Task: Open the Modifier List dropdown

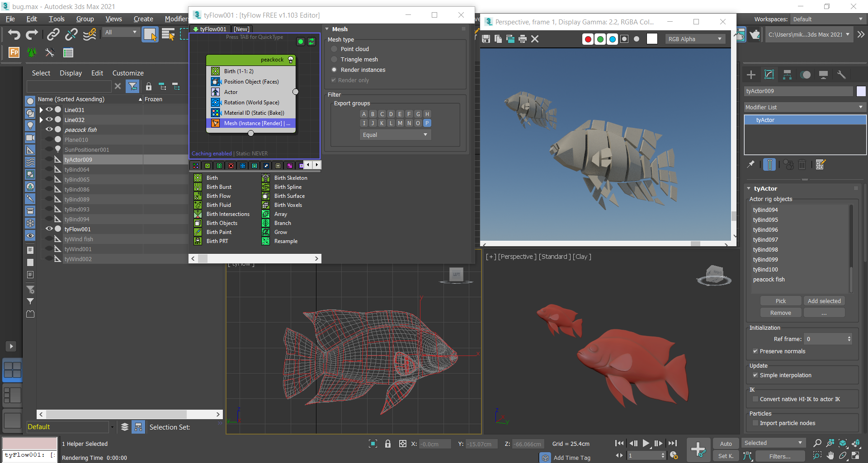Action: 805,107
